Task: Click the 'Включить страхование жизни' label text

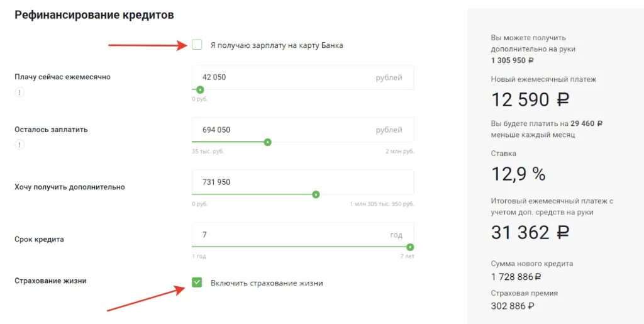Action: pyautogui.click(x=267, y=283)
